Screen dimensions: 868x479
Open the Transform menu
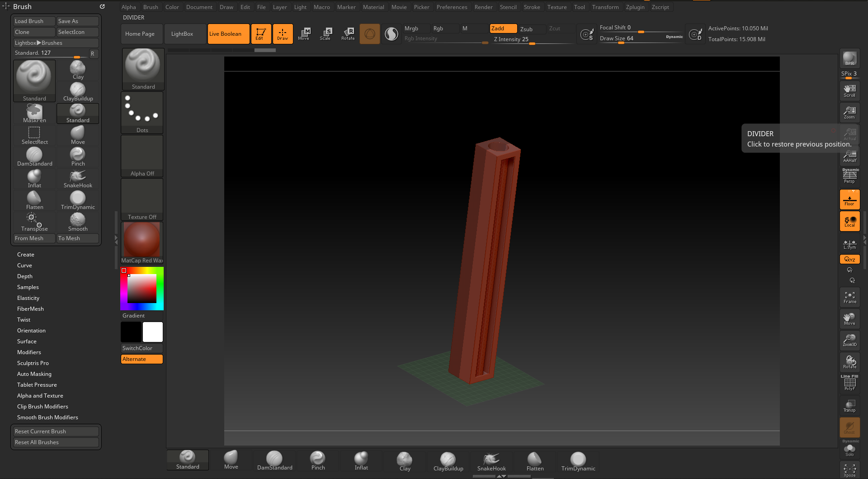tap(605, 7)
